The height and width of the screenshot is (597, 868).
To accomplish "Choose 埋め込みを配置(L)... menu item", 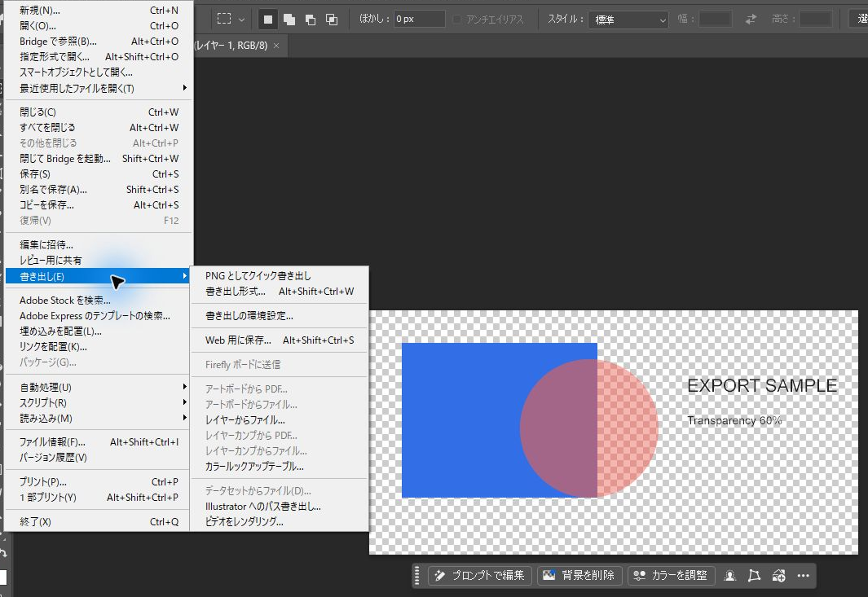I will pos(99,331).
